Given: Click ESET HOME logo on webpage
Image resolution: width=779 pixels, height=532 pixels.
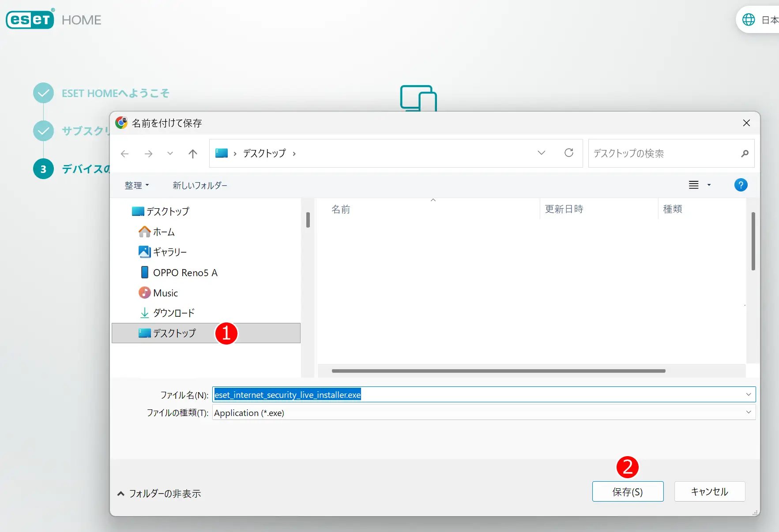Looking at the screenshot, I should 53,19.
